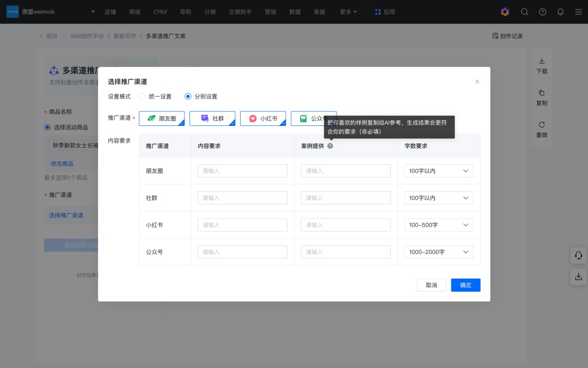The image size is (588, 368).
Task: Close the 选择推广渠道 dialog
Action: point(477,81)
